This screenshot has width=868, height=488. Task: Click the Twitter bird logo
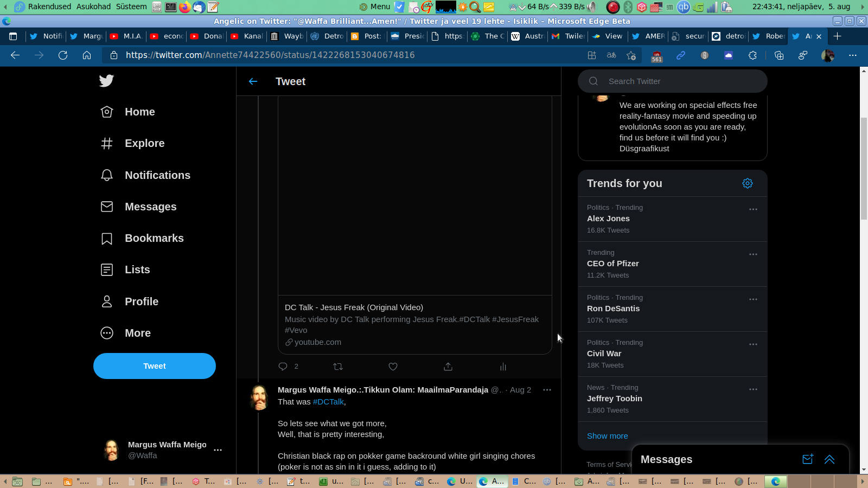pyautogui.click(x=106, y=81)
